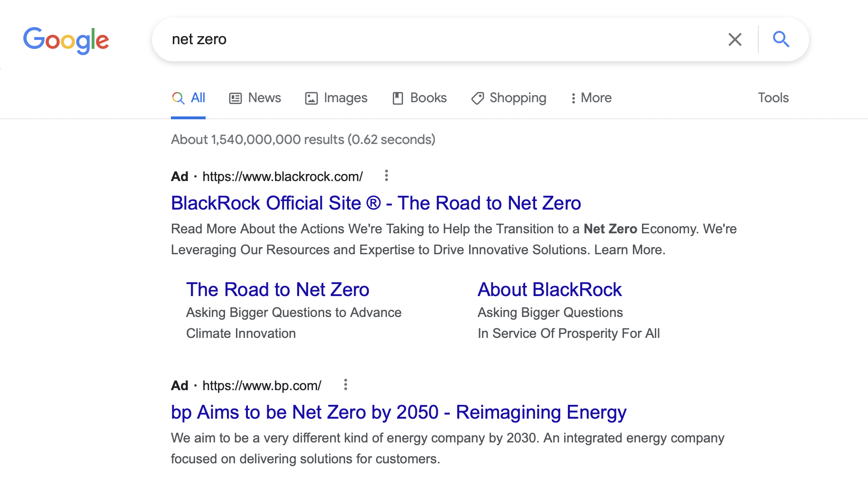Click into the search field with 'net zero'
868x489 pixels.
tap(427, 39)
